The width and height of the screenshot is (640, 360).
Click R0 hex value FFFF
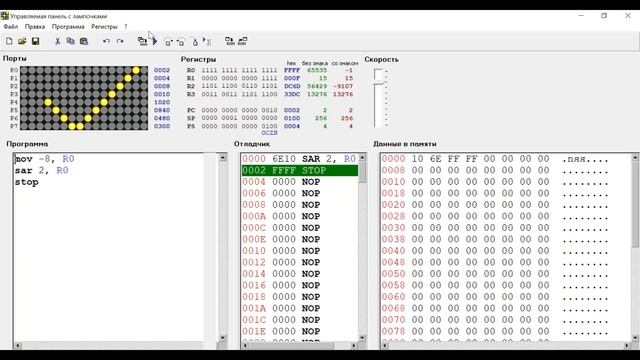(292, 70)
